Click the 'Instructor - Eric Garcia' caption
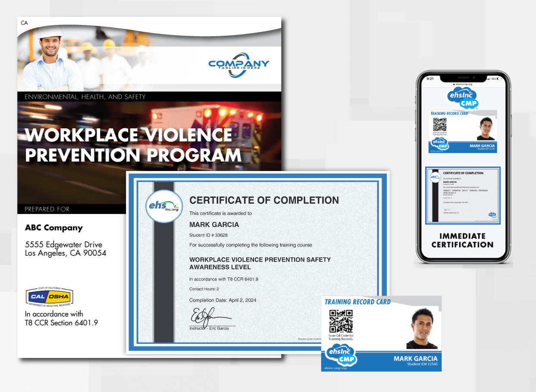This screenshot has width=536, height=392. [x=209, y=329]
